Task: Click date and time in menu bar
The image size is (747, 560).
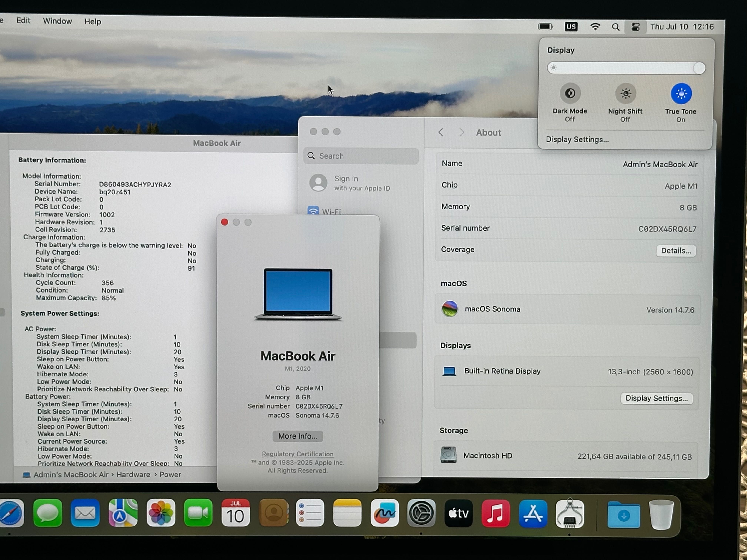Action: pyautogui.click(x=682, y=27)
